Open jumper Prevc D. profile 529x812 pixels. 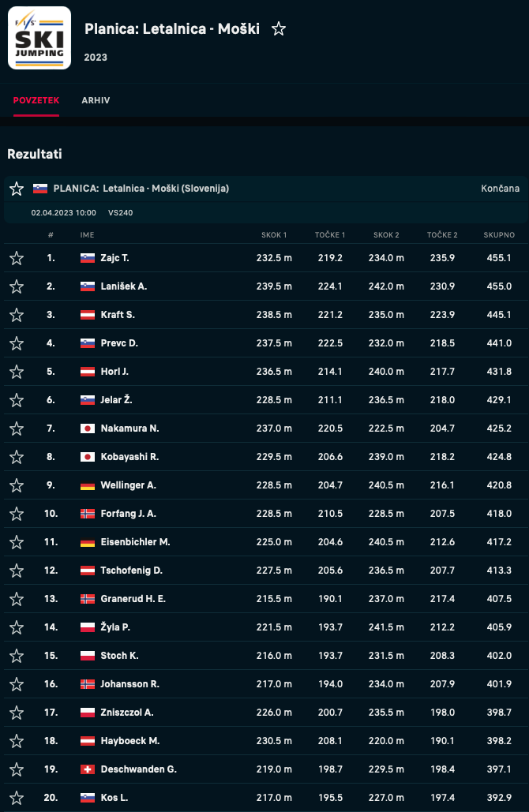point(119,343)
